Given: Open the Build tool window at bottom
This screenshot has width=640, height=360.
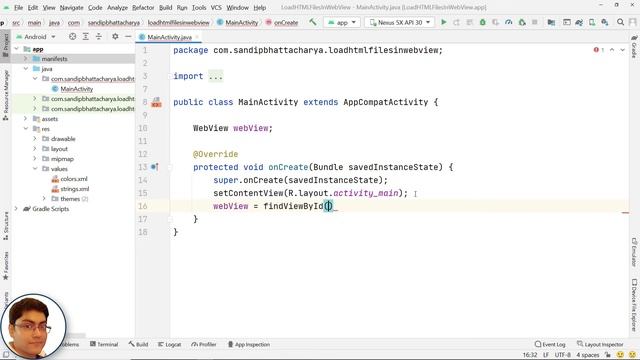Looking at the screenshot, I should 138,344.
